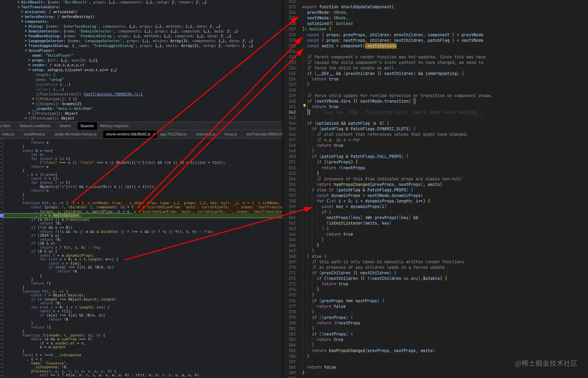
Task: Click the __scopeId "data-v-4a3c20de" row
Action: 63,109
